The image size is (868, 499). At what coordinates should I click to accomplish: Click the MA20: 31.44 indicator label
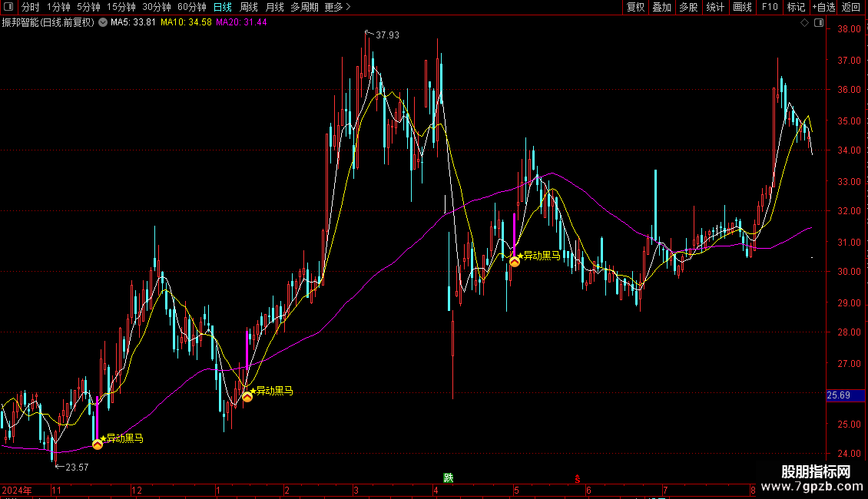(x=241, y=22)
